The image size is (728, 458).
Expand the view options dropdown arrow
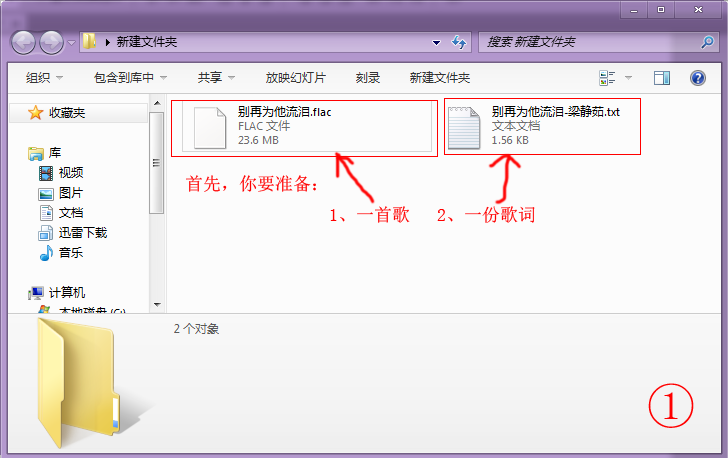click(x=629, y=77)
